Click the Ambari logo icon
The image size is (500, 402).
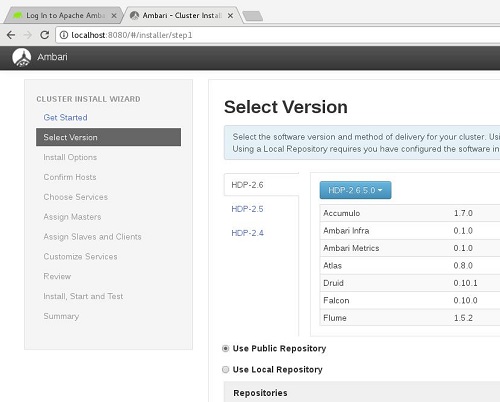pos(22,57)
